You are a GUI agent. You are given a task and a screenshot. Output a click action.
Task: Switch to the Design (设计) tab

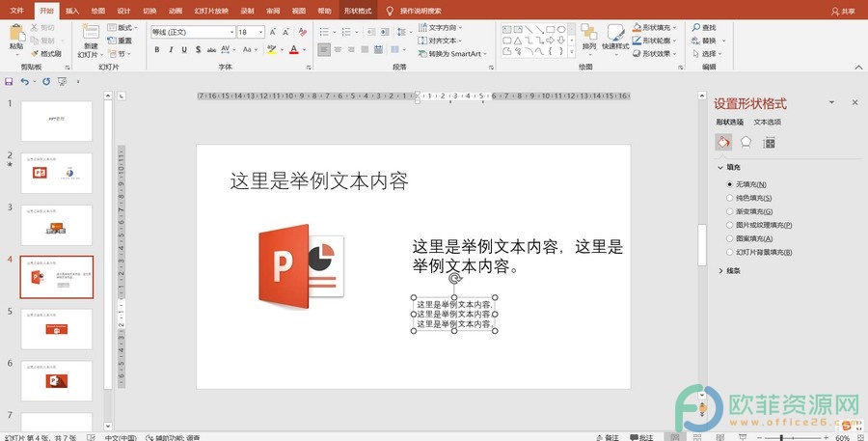pos(124,11)
